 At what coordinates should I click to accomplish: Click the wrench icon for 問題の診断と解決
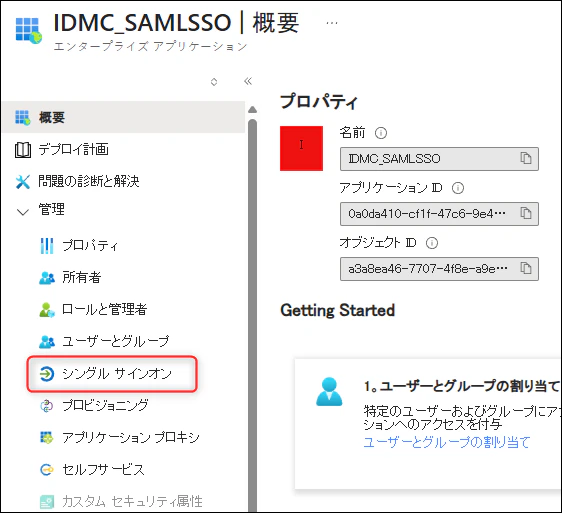coord(23,182)
